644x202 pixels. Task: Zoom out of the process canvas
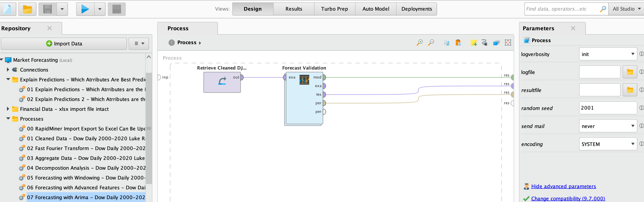(x=431, y=43)
